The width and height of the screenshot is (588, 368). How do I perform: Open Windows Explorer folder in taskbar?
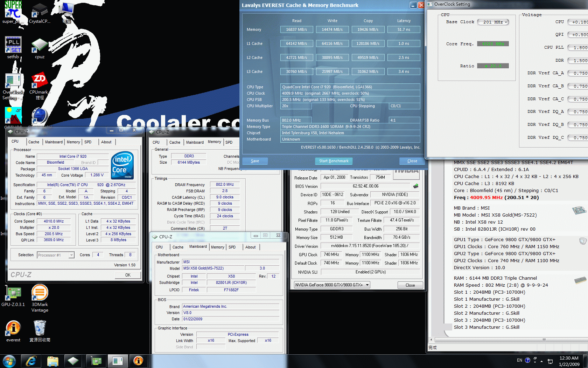pos(52,361)
